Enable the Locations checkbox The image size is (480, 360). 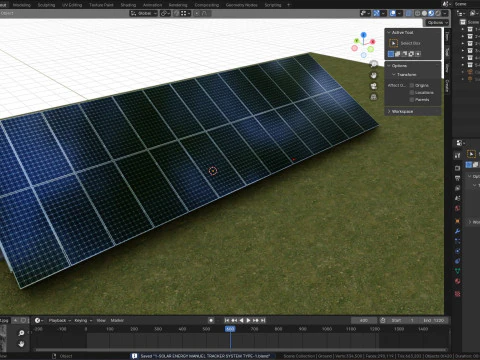[412, 93]
